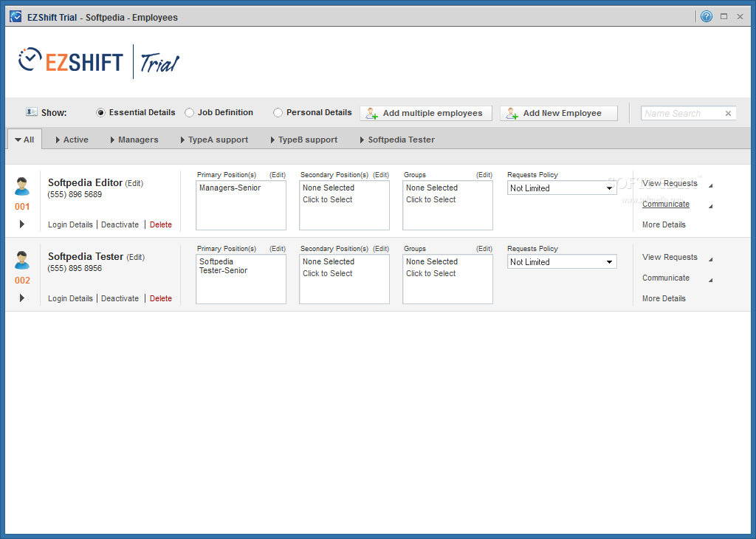Image resolution: width=756 pixels, height=539 pixels.
Task: Click the employee card icon beside Show
Action: [x=31, y=111]
